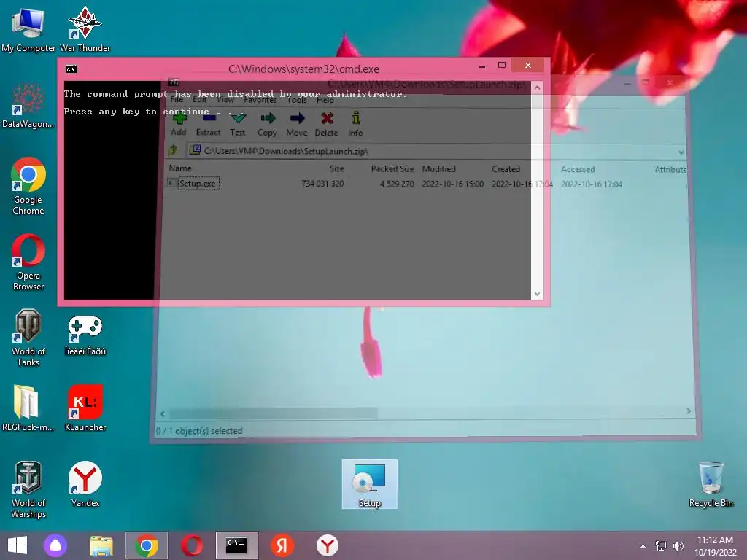Select the REGFuck zip folder icon
This screenshot has height=560, width=747.
pyautogui.click(x=28, y=408)
